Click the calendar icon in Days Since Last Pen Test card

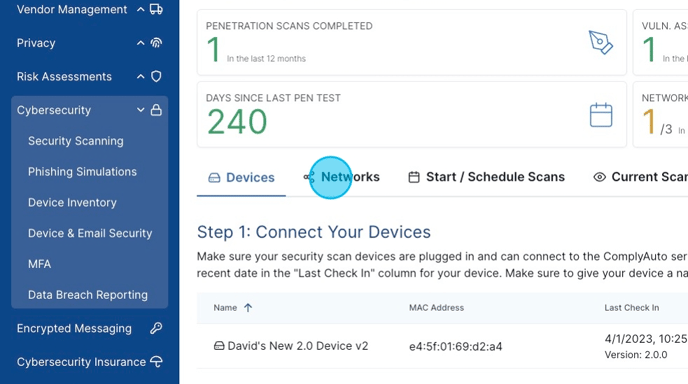tap(601, 115)
